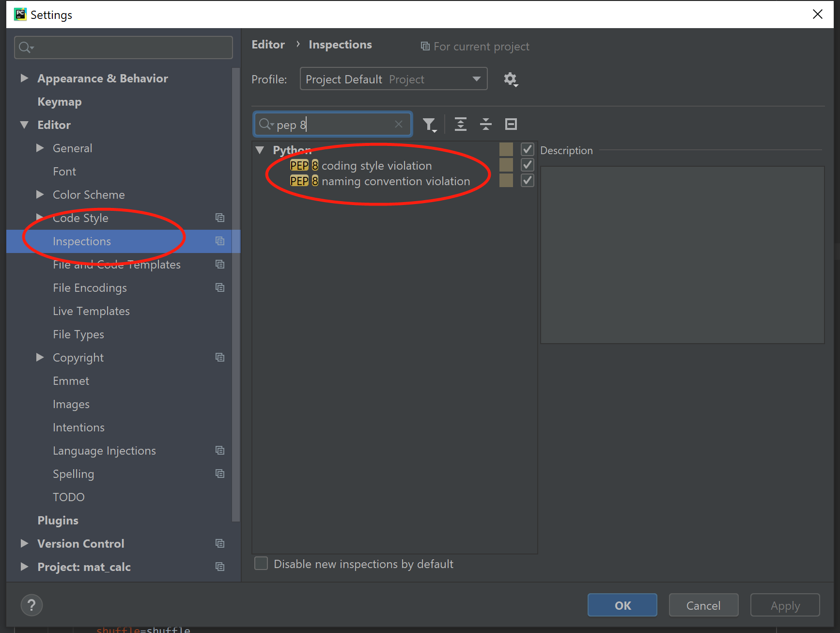
Task: Click severity color swatch for coding style violation
Action: click(506, 165)
